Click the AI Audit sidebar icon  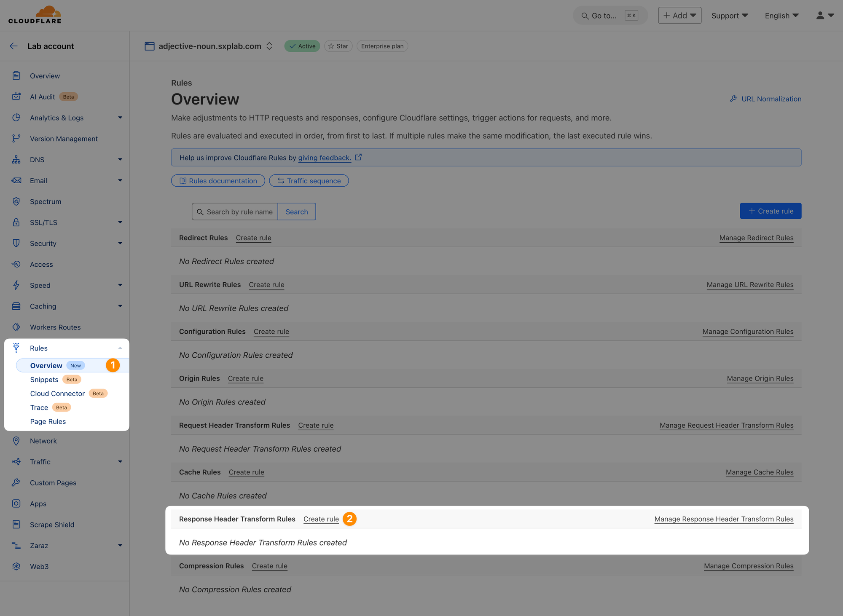click(16, 96)
